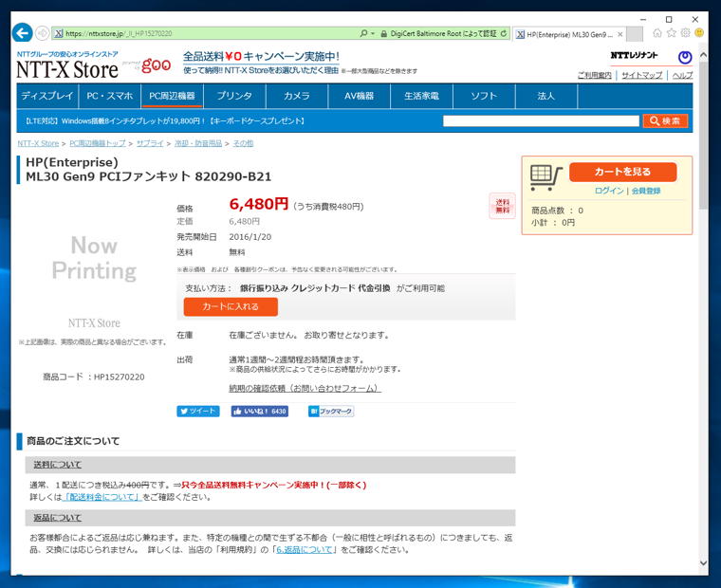Click the 商品コード HP15270220 text
This screenshot has width=721, height=588.
pyautogui.click(x=94, y=377)
